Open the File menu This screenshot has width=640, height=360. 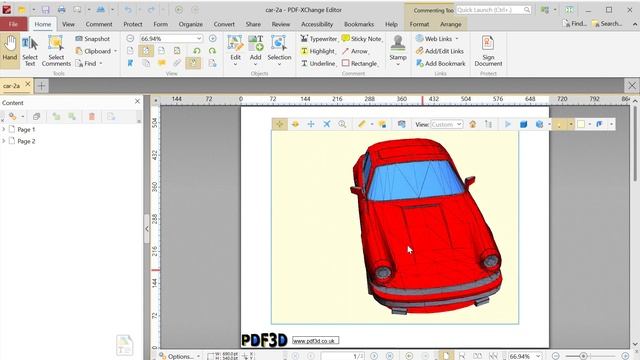(x=13, y=24)
